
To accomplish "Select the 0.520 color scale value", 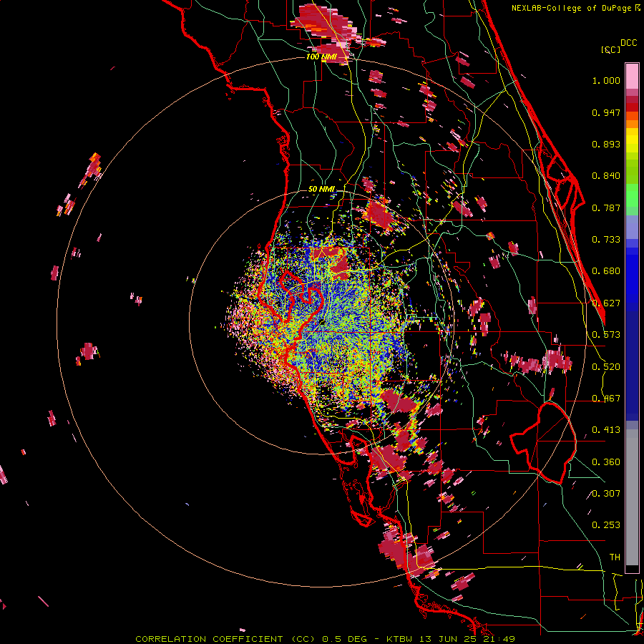I will (x=606, y=367).
